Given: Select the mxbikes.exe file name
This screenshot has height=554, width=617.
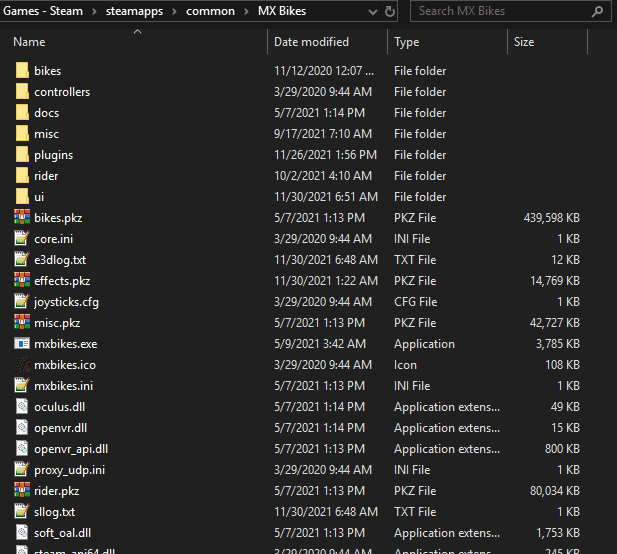Looking at the screenshot, I should 66,344.
